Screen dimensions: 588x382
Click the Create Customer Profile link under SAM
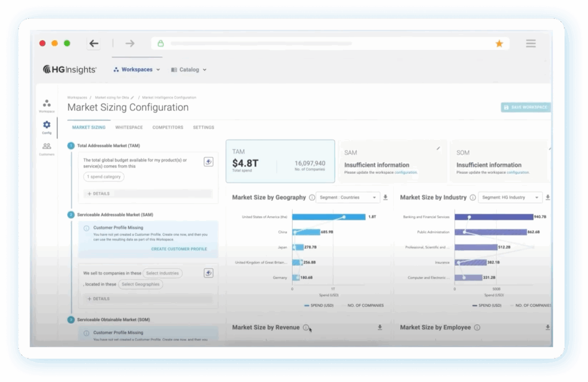pos(179,249)
